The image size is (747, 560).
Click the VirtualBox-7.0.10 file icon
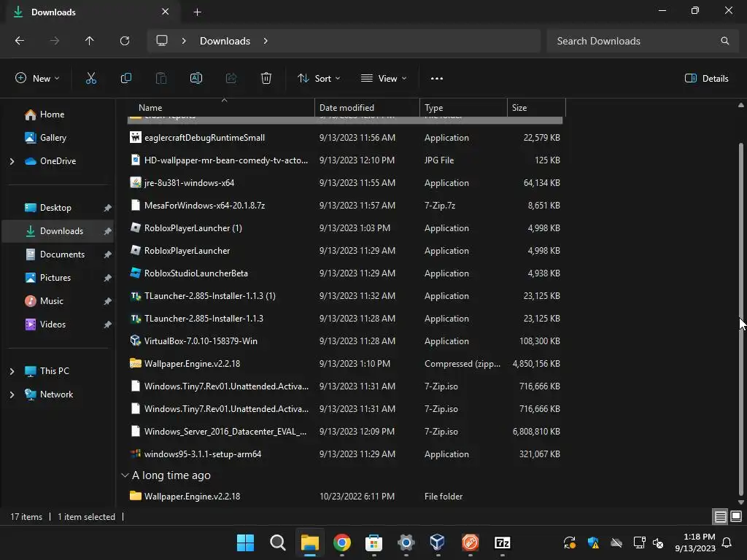click(x=135, y=341)
